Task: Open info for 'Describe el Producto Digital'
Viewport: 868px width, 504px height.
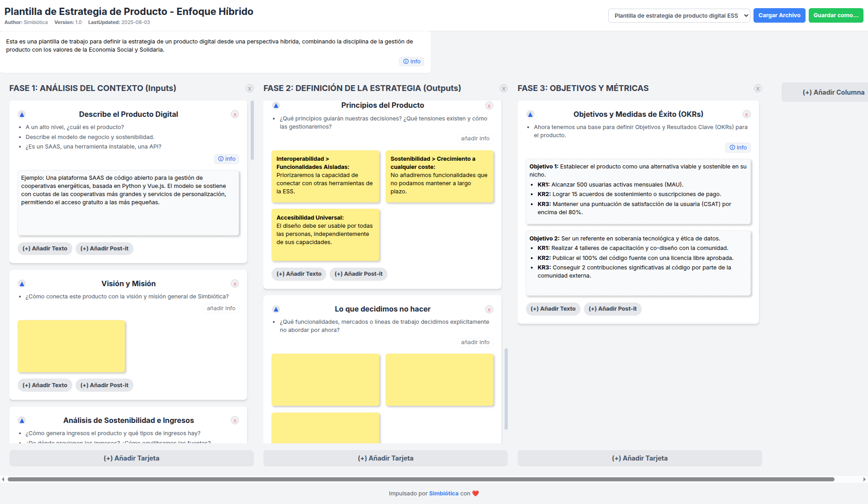Action: click(x=227, y=158)
